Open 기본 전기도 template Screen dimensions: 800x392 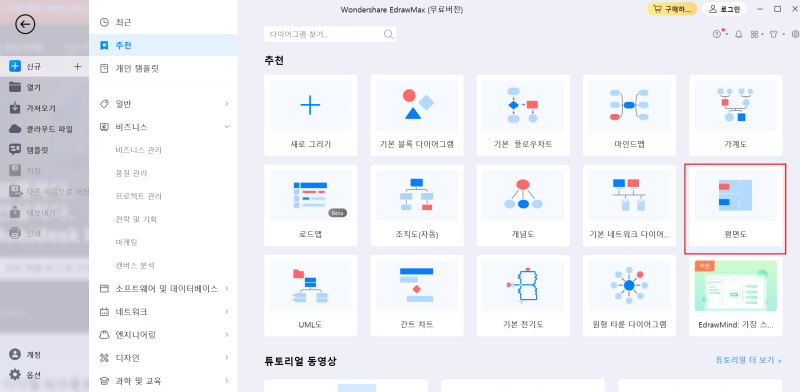click(x=523, y=296)
